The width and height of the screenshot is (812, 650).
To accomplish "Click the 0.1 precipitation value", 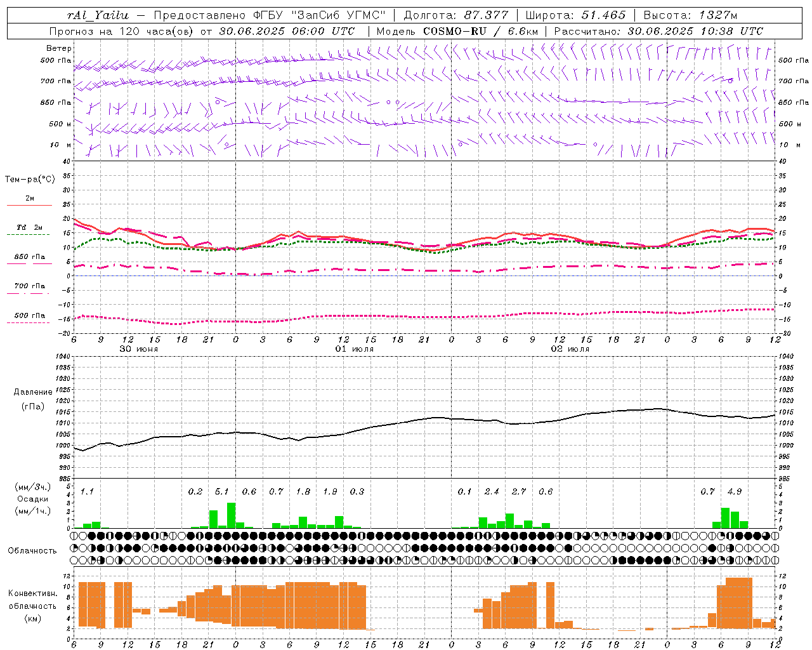I will click(x=465, y=491).
